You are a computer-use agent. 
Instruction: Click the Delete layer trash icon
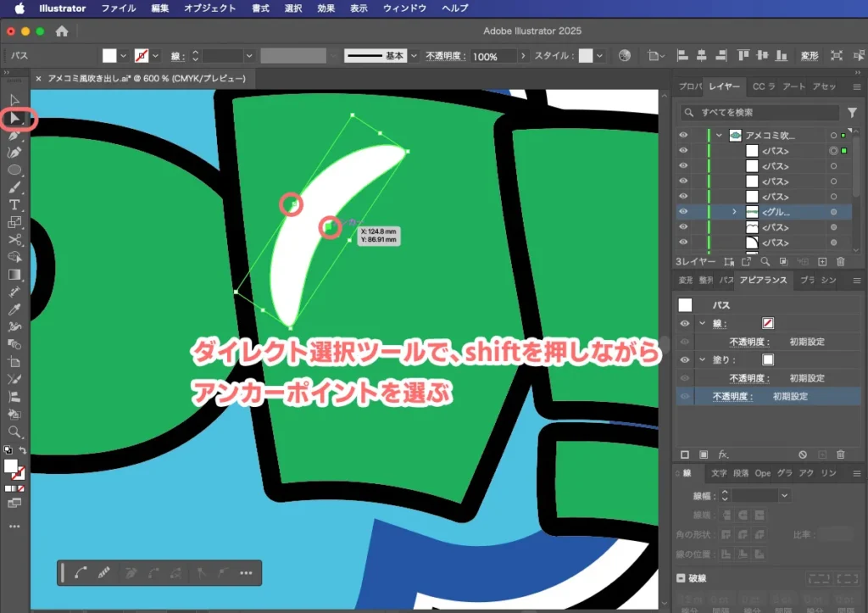pyautogui.click(x=841, y=262)
